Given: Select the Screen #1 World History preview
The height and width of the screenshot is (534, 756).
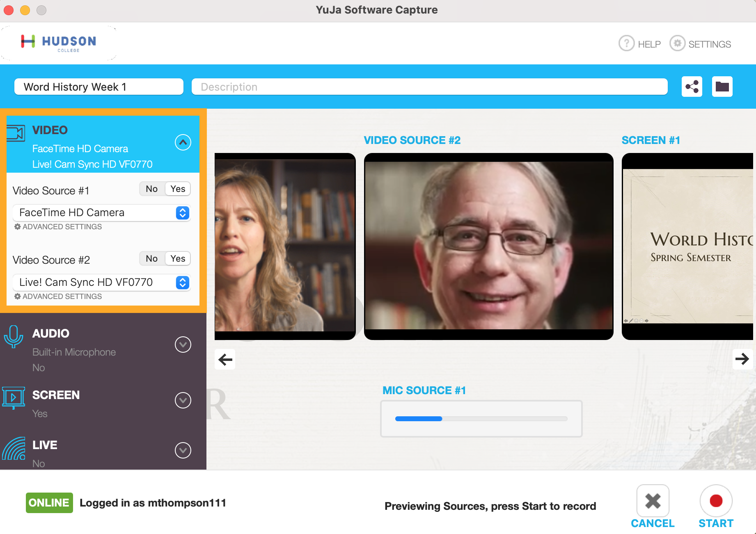Looking at the screenshot, I should [x=688, y=246].
